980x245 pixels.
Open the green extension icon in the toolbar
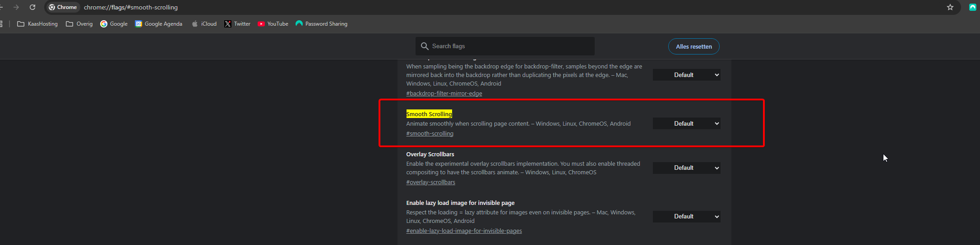click(973, 7)
